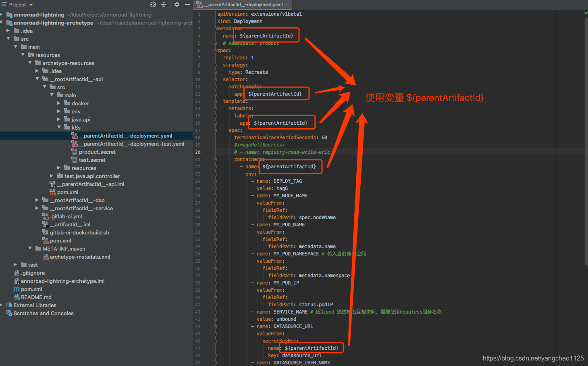Image resolution: width=588 pixels, height=366 pixels.
Task: Click the editor vertical scrollbar
Action: 586,141
